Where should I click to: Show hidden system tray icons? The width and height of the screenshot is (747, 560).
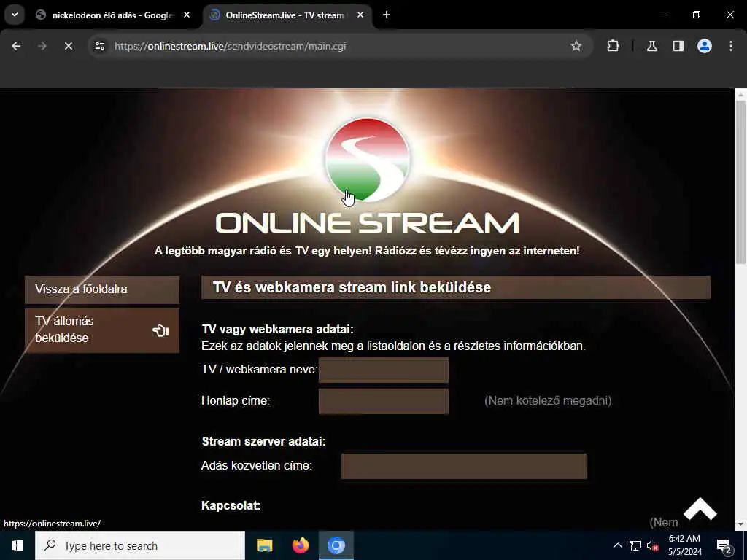click(617, 545)
